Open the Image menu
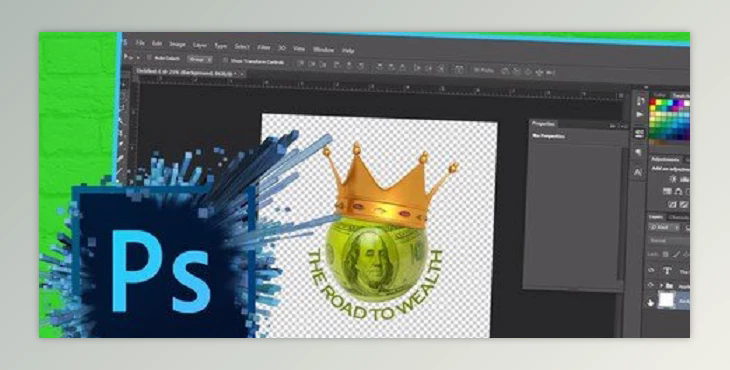Screen dimensions: 730x370 [177, 44]
